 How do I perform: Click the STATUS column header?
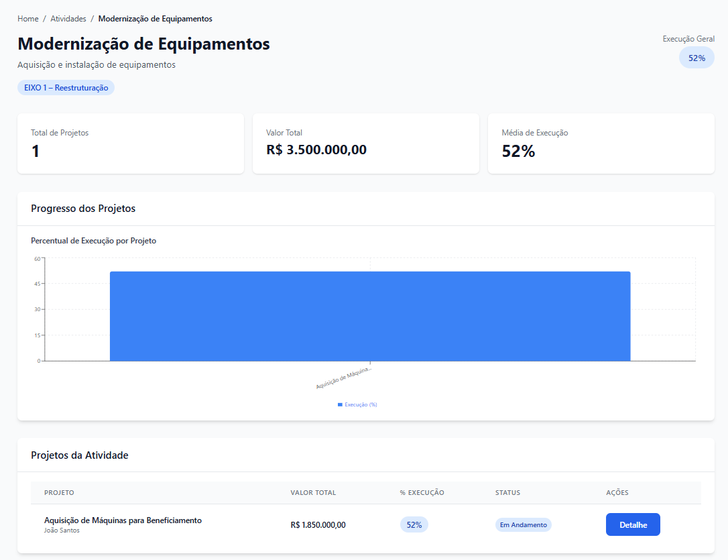[507, 492]
